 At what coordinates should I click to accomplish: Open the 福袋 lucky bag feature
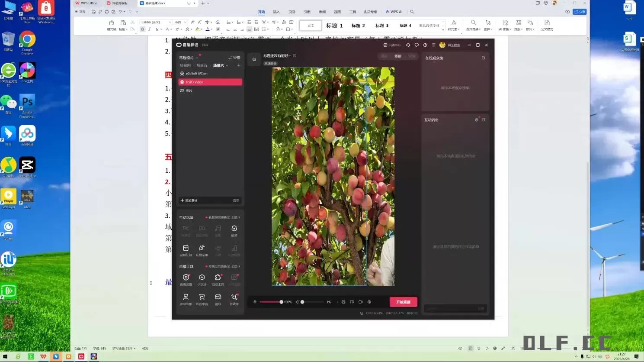coord(234,229)
